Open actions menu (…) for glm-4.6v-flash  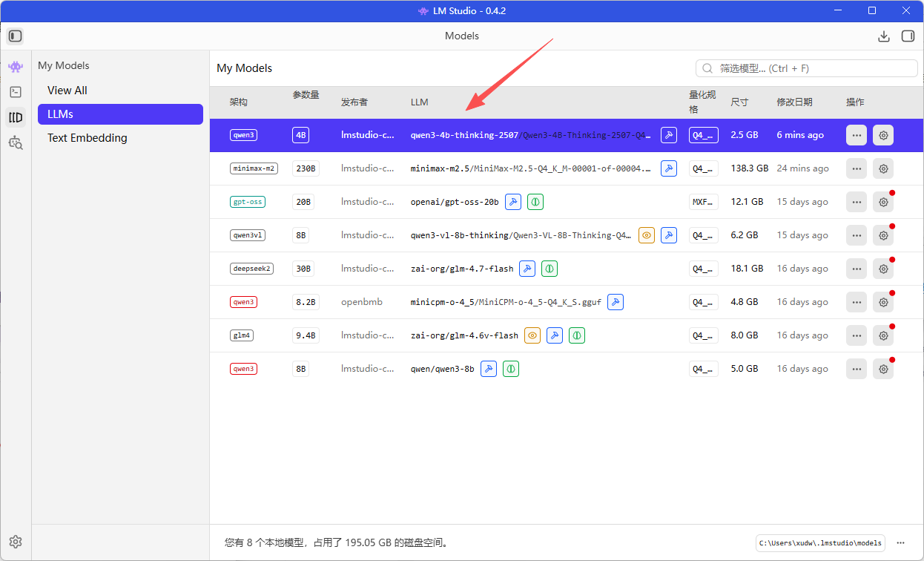pyautogui.click(x=857, y=335)
